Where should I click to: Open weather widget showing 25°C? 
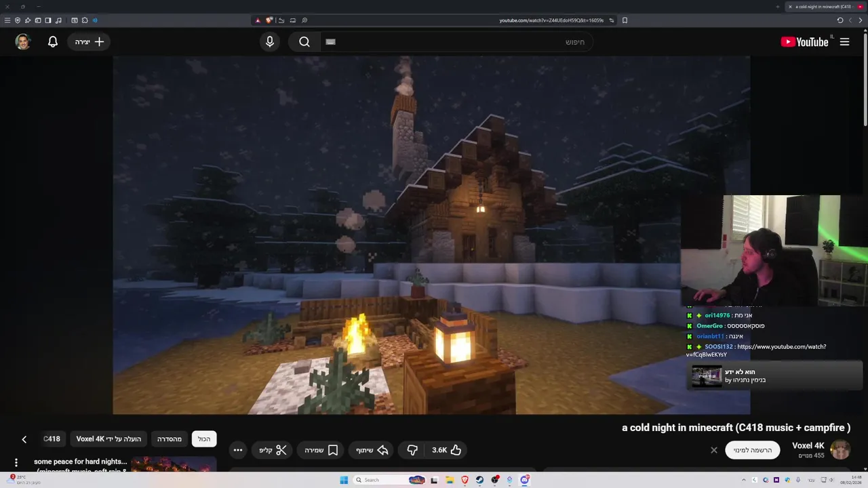click(x=24, y=480)
